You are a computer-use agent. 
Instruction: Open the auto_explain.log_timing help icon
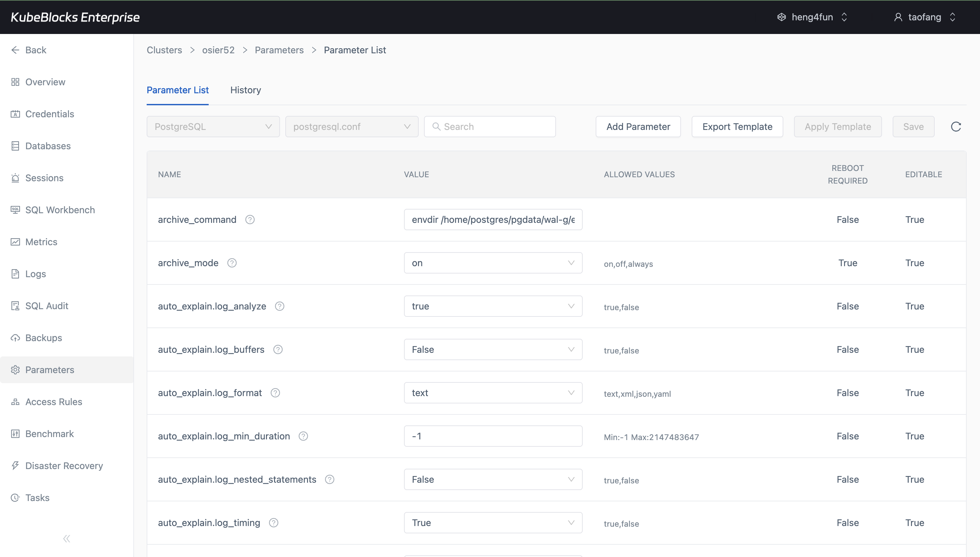click(274, 523)
